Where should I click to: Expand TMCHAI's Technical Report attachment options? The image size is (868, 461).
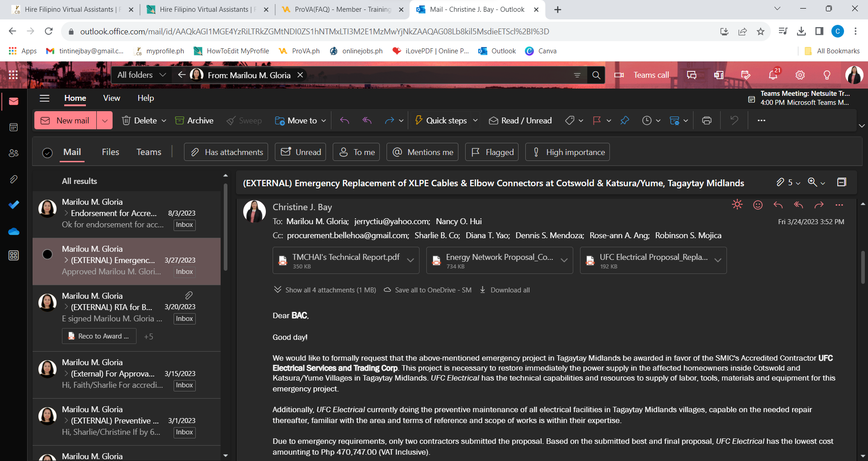410,260
